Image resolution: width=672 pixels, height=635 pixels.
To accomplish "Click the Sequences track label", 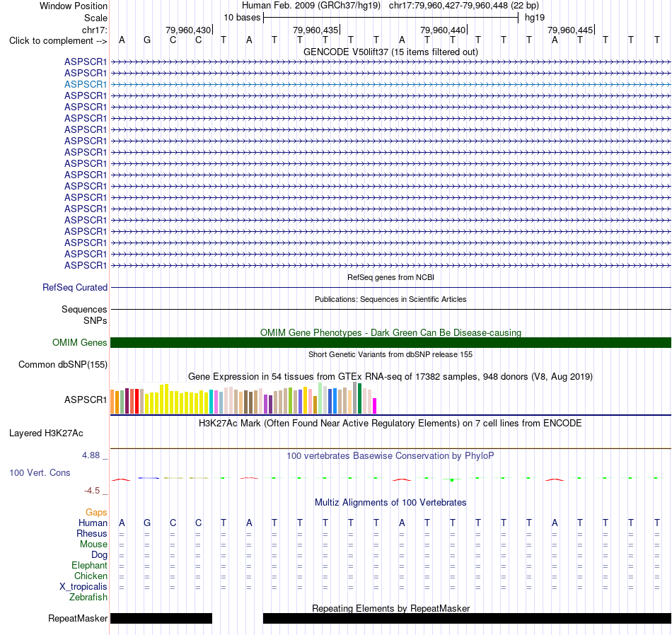I will pos(84,309).
